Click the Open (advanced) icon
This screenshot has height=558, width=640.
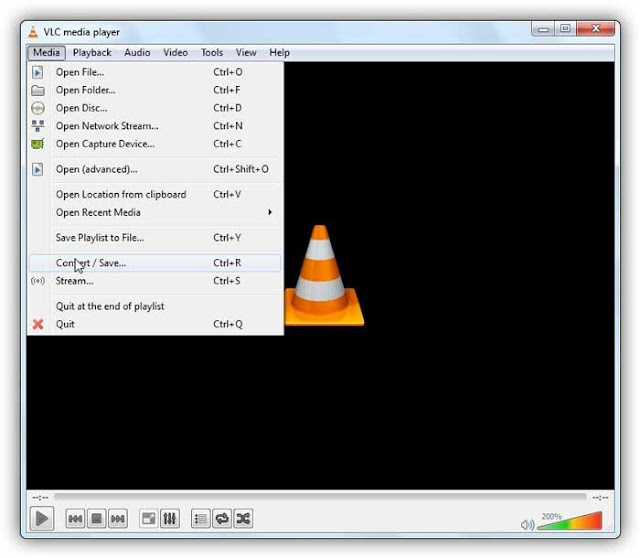tap(38, 169)
